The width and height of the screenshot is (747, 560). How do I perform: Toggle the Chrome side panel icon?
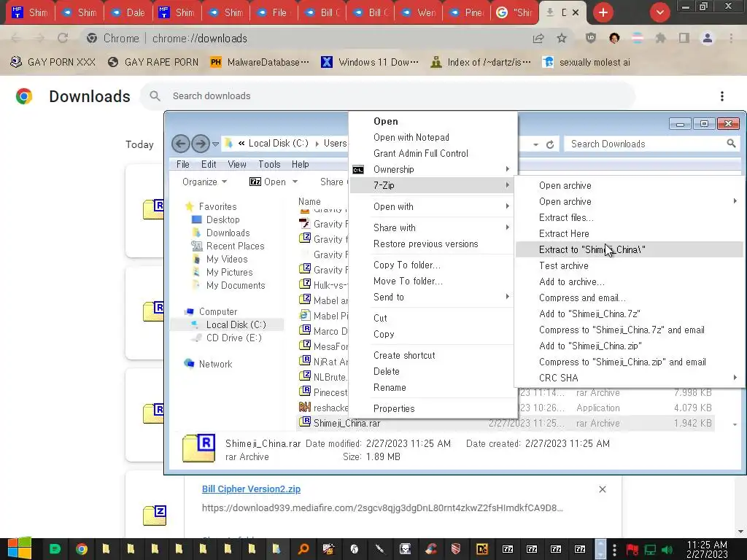tap(684, 38)
